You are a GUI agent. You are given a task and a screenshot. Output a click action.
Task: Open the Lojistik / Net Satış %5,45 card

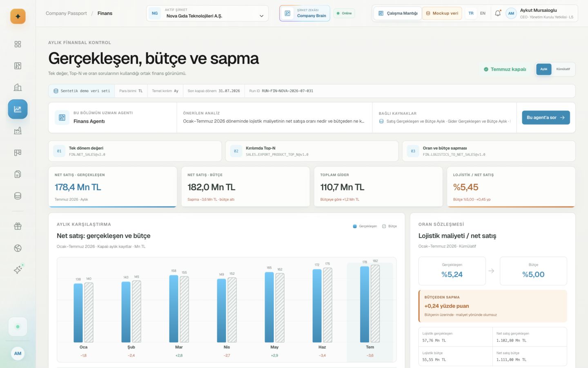(511, 187)
